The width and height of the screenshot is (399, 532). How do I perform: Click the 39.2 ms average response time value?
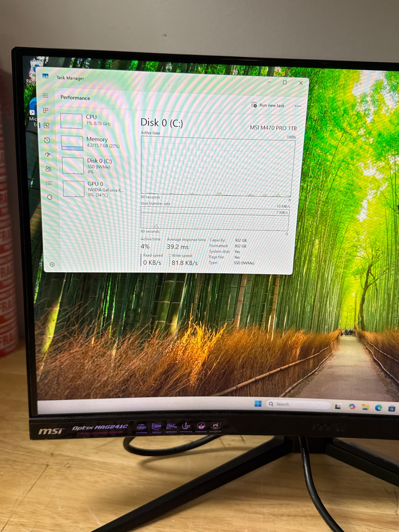[178, 246]
